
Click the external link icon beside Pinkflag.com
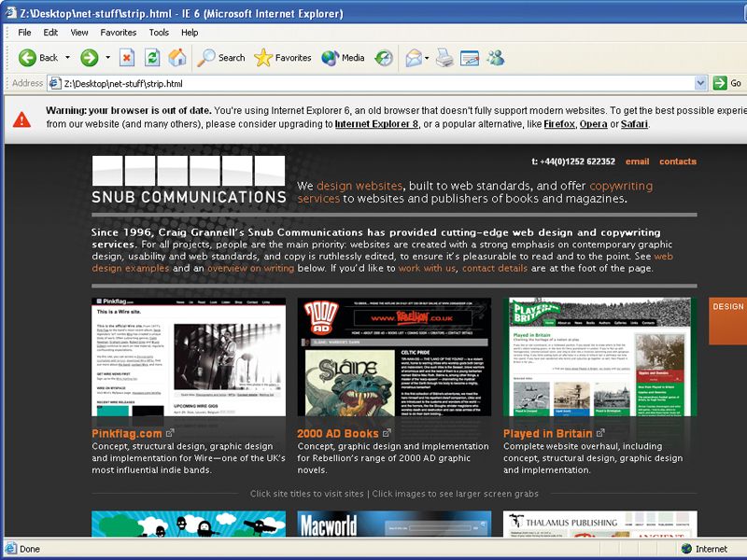click(x=170, y=433)
